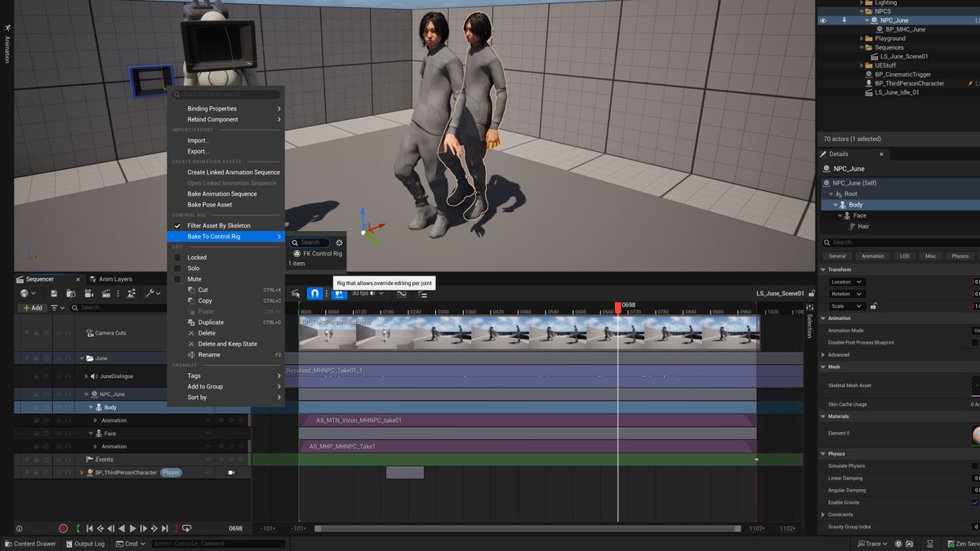Image resolution: width=980 pixels, height=551 pixels.
Task: Click Duplicate in the context menu
Action: point(225,322)
